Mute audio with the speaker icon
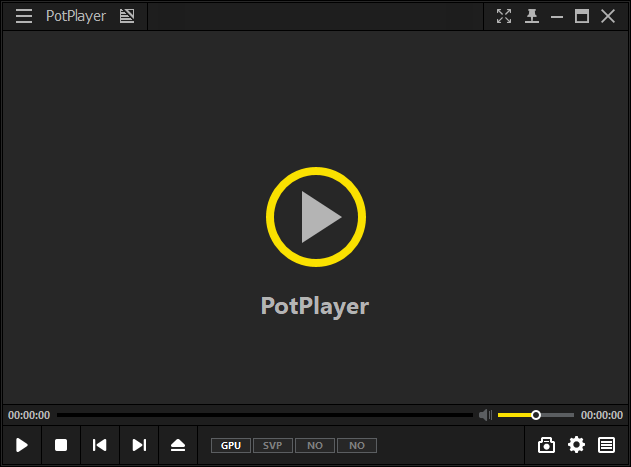The image size is (631, 467). pyautogui.click(x=485, y=415)
